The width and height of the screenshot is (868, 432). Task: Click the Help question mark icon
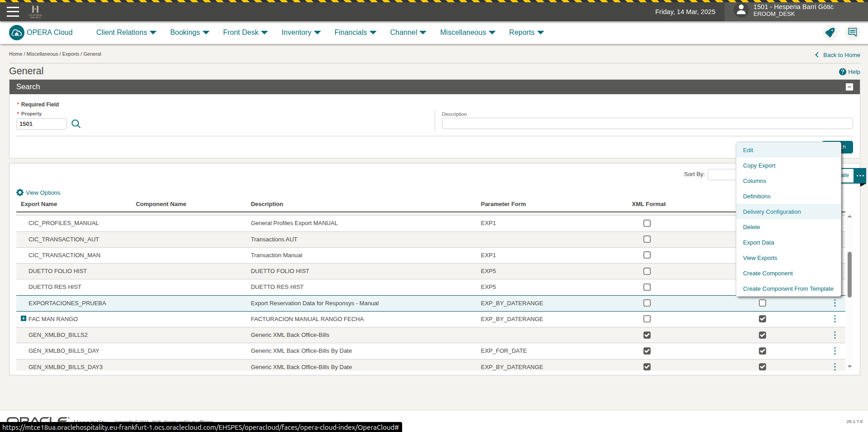click(x=842, y=72)
